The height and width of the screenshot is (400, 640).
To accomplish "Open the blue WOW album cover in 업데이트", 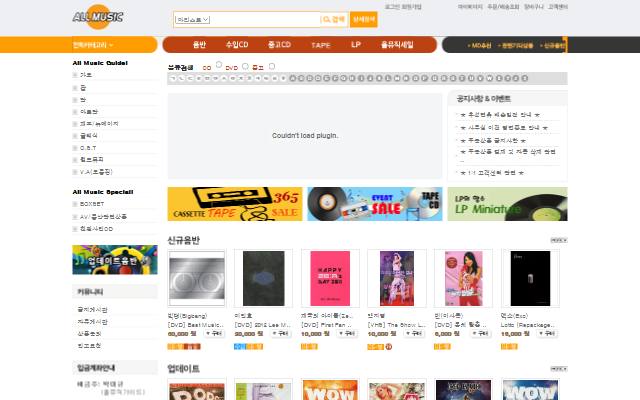I will pyautogui.click(x=530, y=390).
